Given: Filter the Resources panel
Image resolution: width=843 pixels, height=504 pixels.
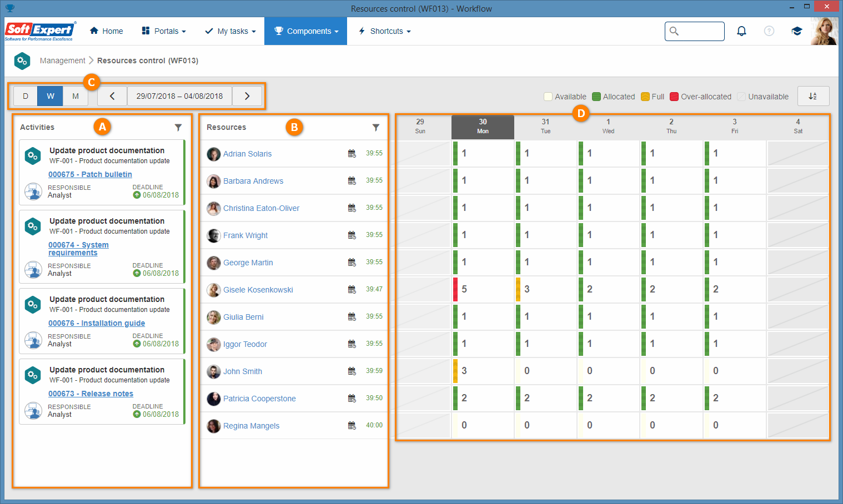Looking at the screenshot, I should [x=376, y=127].
